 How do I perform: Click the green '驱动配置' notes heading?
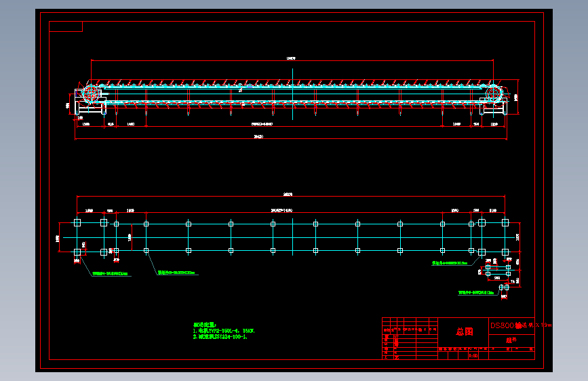[x=205, y=325]
